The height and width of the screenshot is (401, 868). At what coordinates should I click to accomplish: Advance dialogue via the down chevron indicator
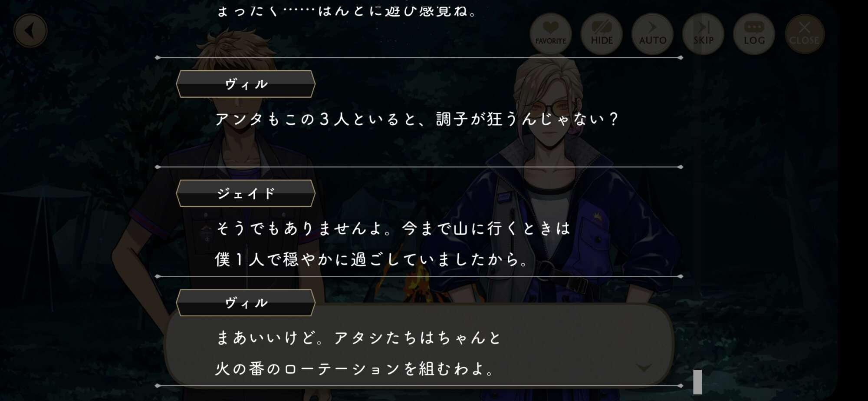644,368
